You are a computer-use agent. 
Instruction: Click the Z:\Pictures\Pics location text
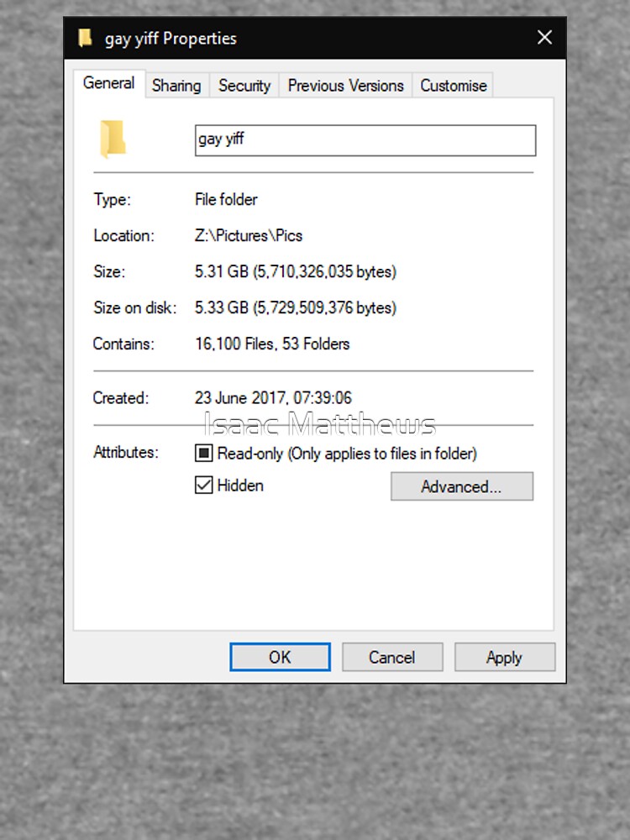[x=249, y=236]
